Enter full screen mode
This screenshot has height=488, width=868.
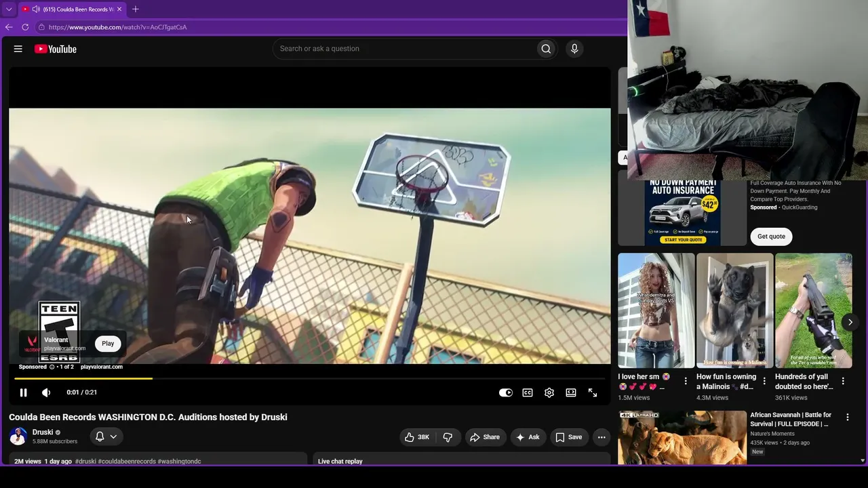593,392
